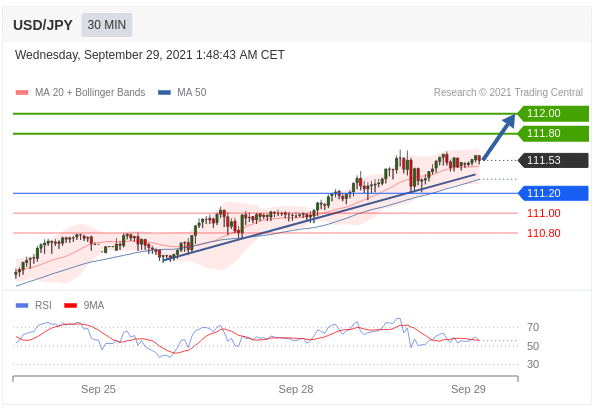Select the 111.20 pivot price tag

pyautogui.click(x=553, y=193)
